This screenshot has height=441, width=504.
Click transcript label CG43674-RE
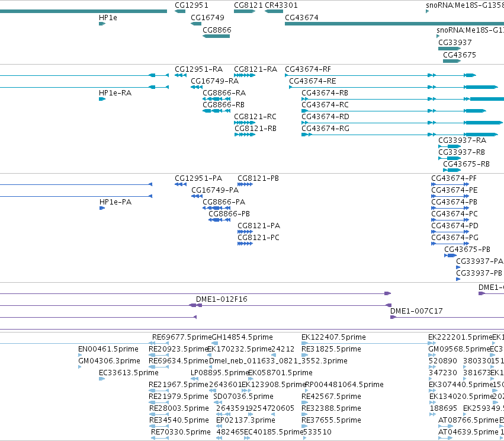pyautogui.click(x=313, y=81)
